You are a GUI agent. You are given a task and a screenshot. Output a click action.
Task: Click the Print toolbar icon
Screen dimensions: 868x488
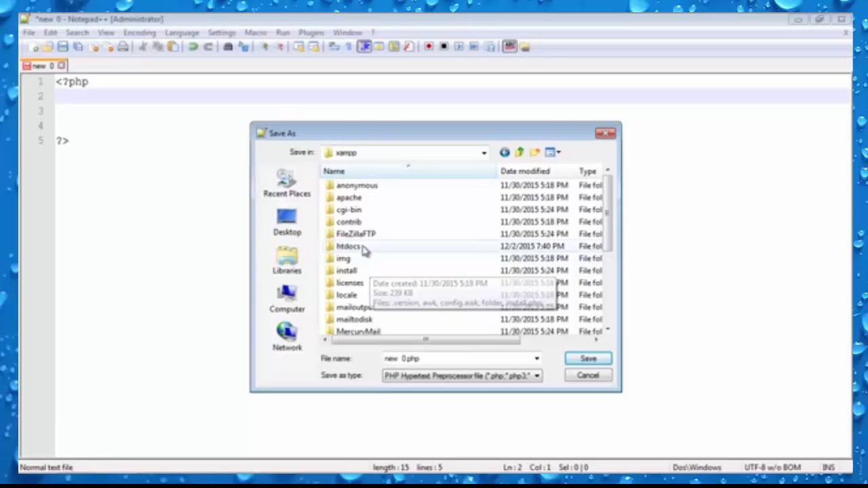[x=123, y=47]
